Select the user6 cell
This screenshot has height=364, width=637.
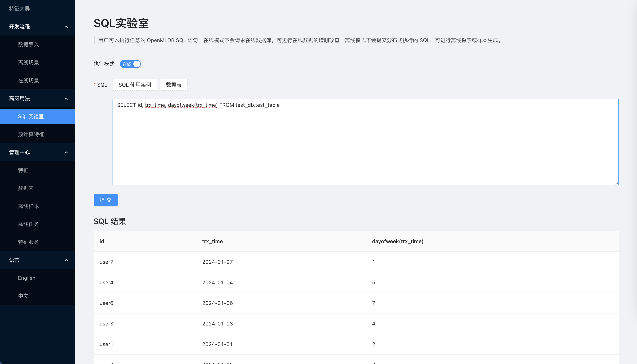click(x=145, y=303)
